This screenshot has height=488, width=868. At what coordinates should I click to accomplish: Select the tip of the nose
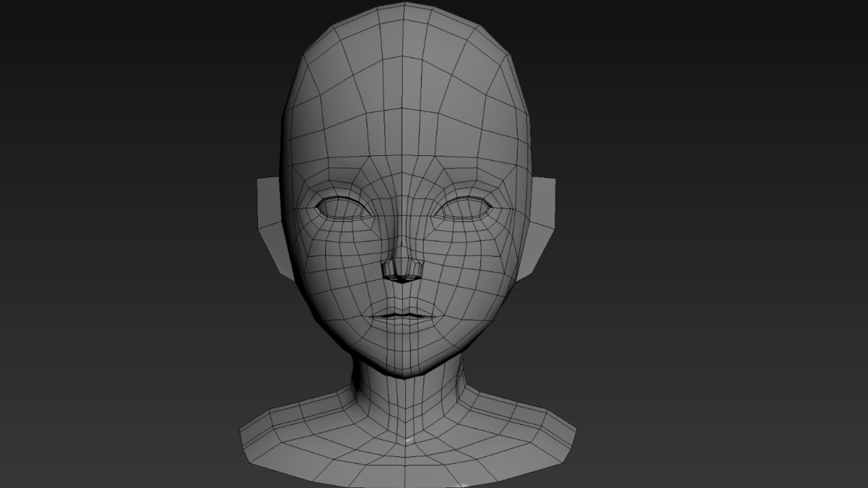click(x=402, y=268)
